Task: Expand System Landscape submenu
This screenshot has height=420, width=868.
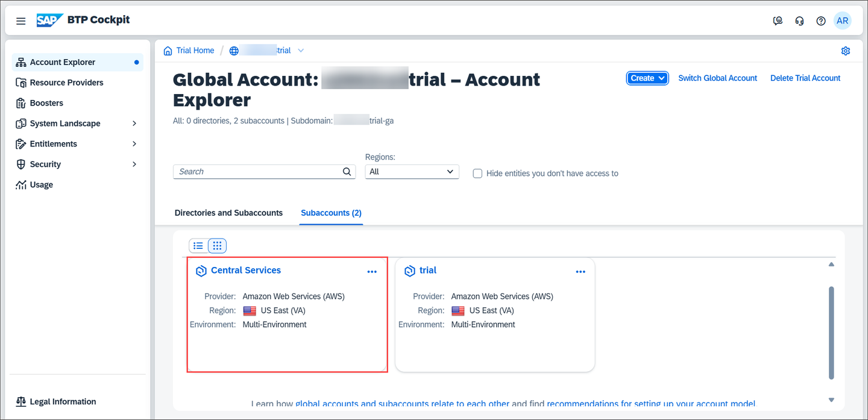Action: [134, 124]
